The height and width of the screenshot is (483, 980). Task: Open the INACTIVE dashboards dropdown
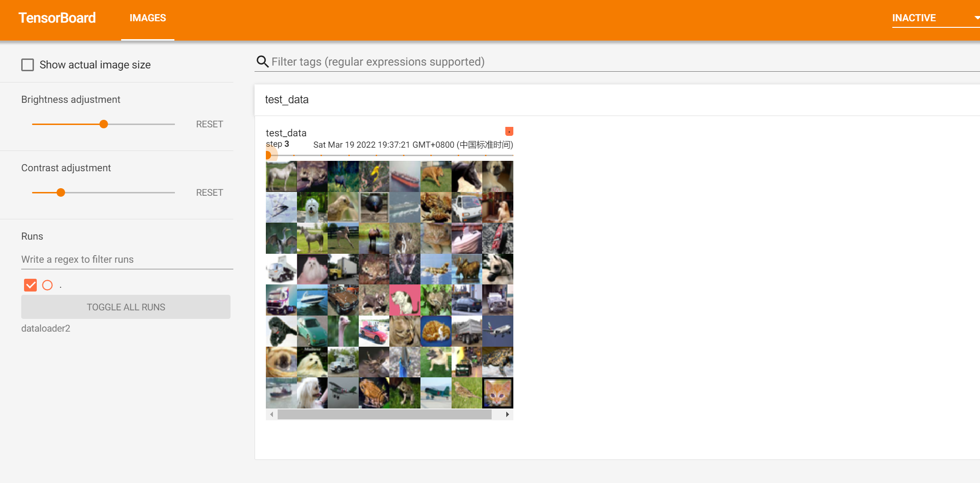(x=935, y=18)
